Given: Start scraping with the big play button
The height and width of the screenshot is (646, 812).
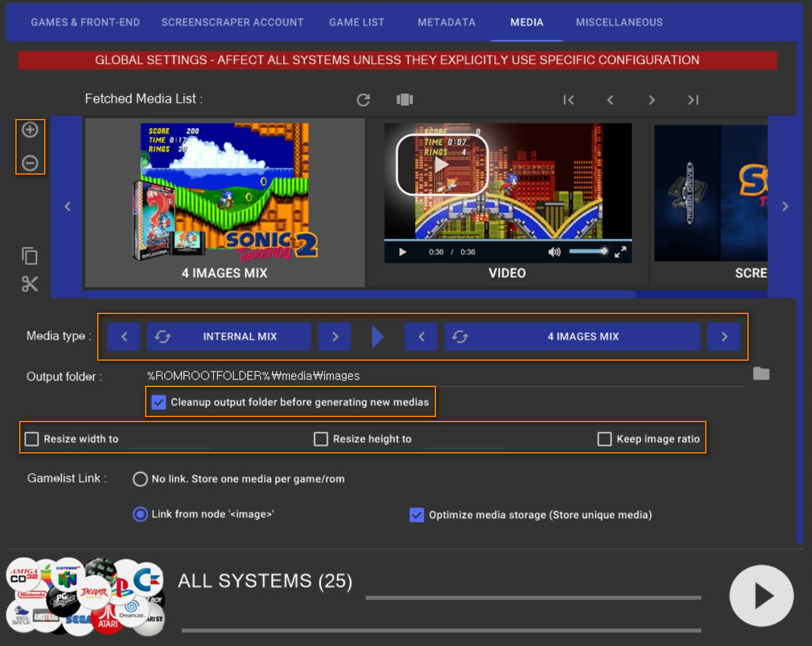Looking at the screenshot, I should point(761,595).
